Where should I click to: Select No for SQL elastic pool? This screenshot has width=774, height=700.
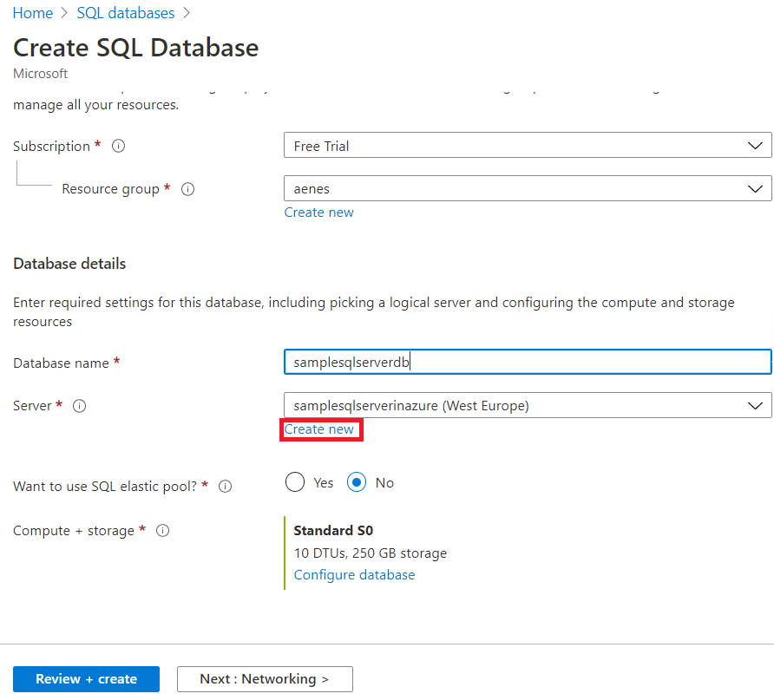[x=356, y=482]
